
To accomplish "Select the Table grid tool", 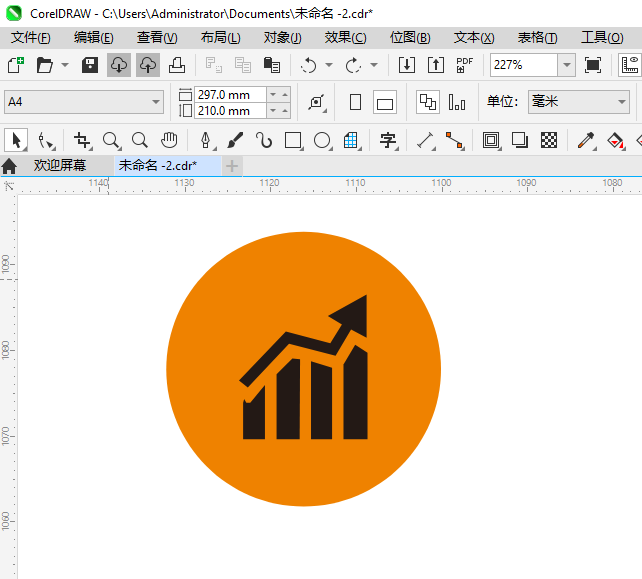I will [x=351, y=140].
